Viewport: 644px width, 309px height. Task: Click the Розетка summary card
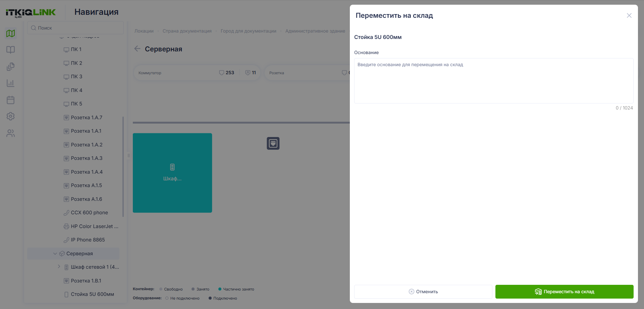pos(307,73)
